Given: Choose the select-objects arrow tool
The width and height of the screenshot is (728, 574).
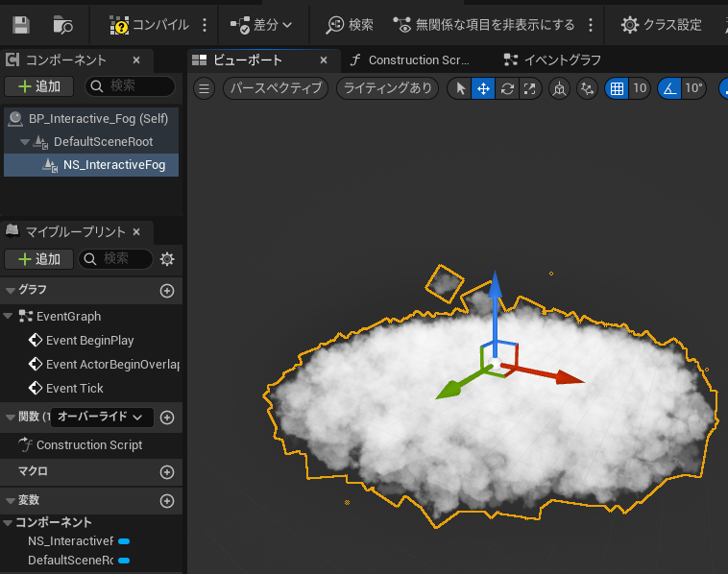Looking at the screenshot, I should pos(460,88).
